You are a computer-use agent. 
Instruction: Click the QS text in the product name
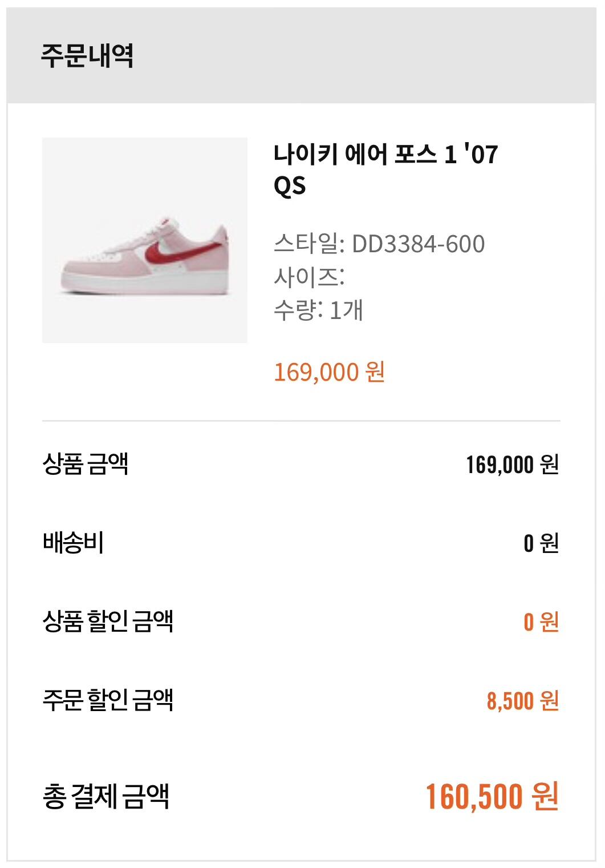(290, 186)
